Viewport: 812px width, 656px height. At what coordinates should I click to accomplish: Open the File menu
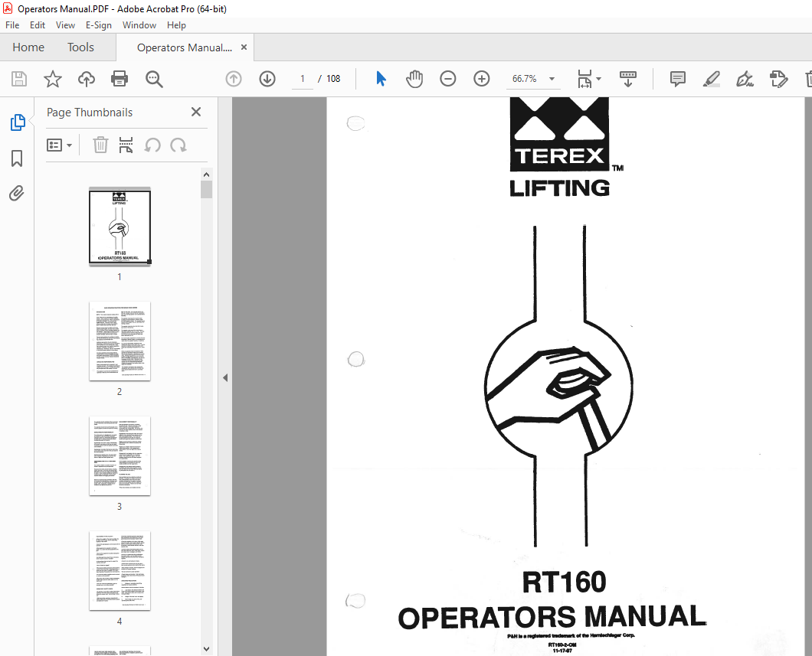click(12, 24)
